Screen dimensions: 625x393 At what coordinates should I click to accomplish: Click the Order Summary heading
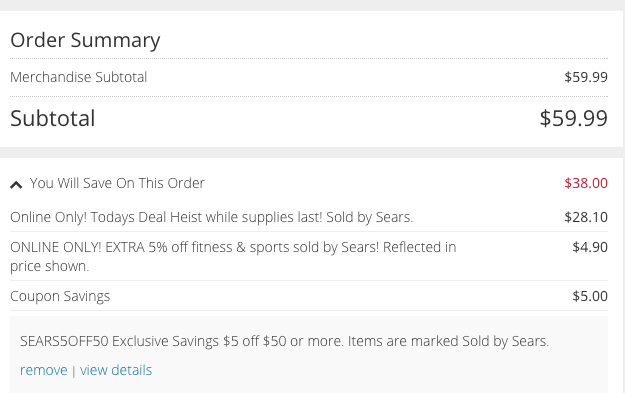click(85, 40)
